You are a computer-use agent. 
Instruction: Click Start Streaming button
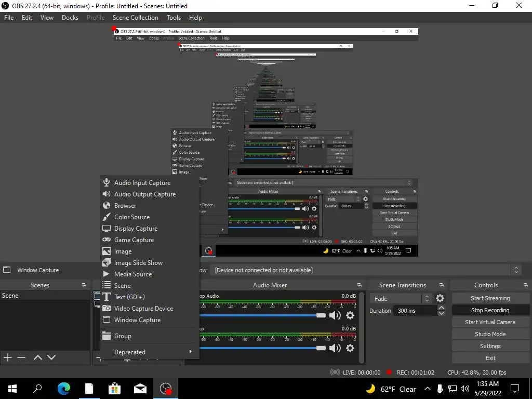[x=490, y=298]
